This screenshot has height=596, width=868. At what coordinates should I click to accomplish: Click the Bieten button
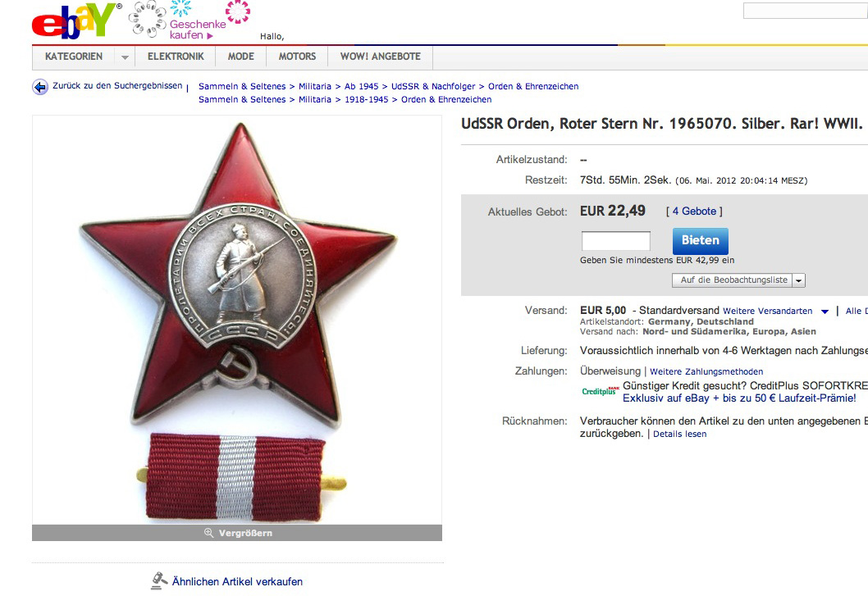click(701, 241)
